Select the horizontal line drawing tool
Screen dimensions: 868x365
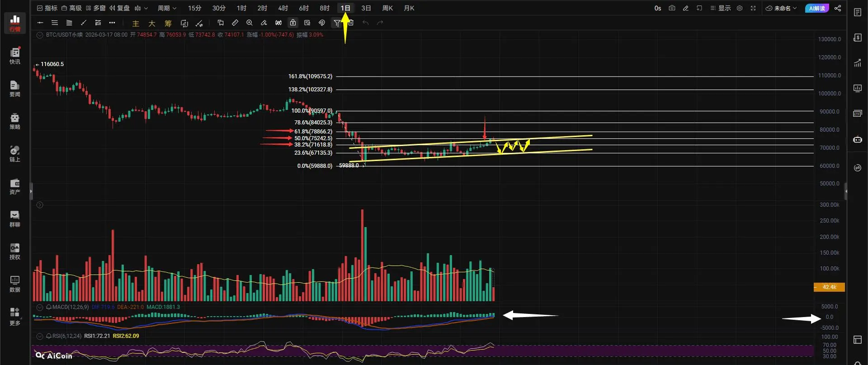40,23
